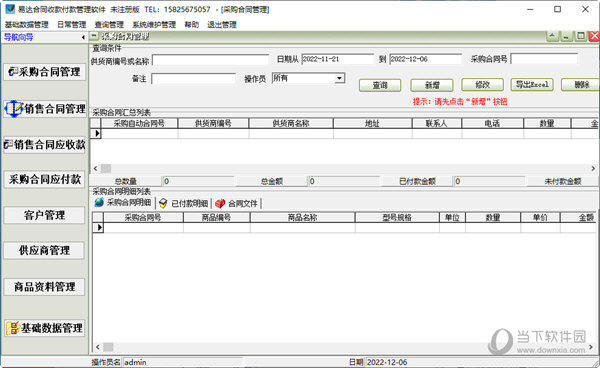Select the first row indicator of summary table
The height and width of the screenshot is (368, 600).
point(96,134)
